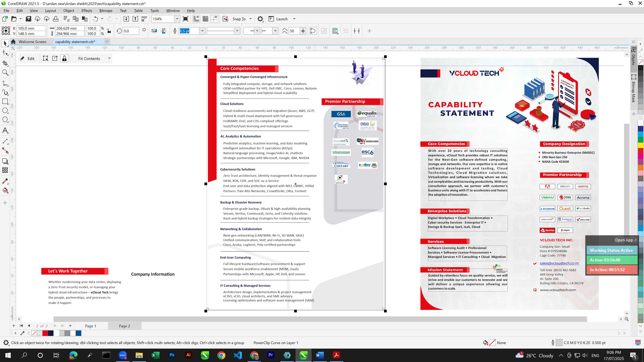Image resolution: width=644 pixels, height=362 pixels.
Task: Click the Undo icon
Action: click(x=95, y=19)
